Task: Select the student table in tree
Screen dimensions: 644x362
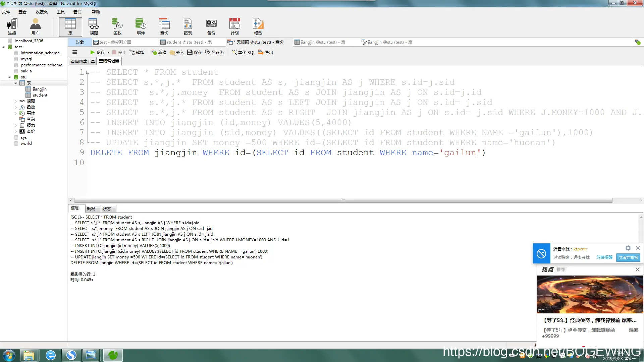Action: click(x=40, y=95)
